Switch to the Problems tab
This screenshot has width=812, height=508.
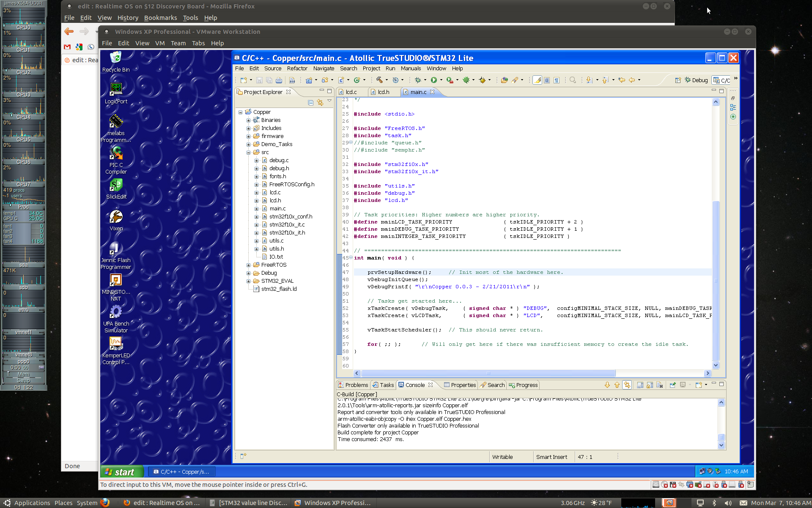click(x=353, y=385)
